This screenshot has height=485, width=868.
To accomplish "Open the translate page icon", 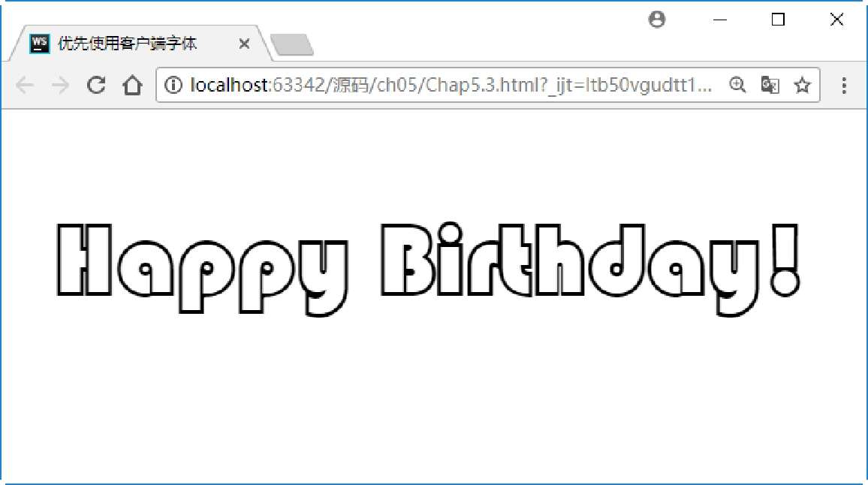I will (x=770, y=85).
